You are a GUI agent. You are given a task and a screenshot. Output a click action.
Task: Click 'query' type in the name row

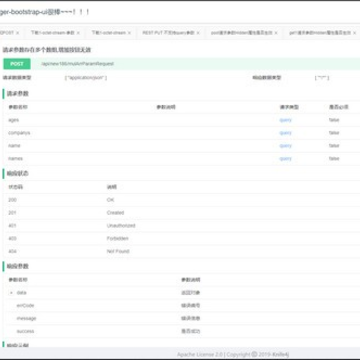tap(286, 146)
